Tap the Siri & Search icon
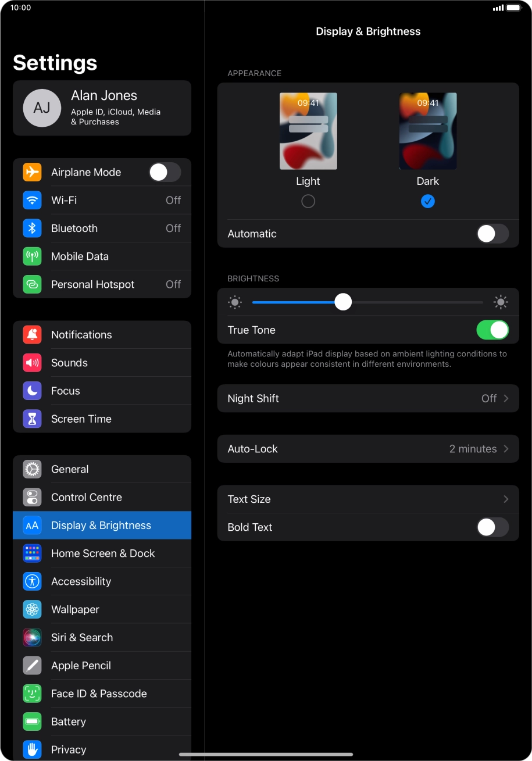 pos(32,638)
